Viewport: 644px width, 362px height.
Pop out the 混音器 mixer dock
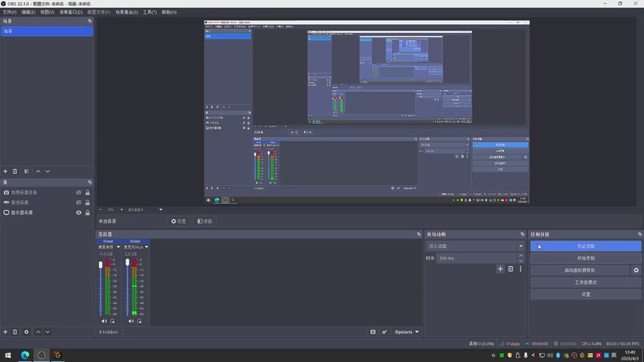click(x=419, y=234)
